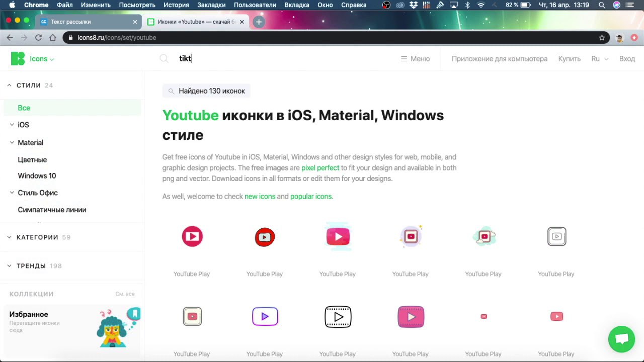Switch to the Текст рассылки tab

click(x=88, y=22)
